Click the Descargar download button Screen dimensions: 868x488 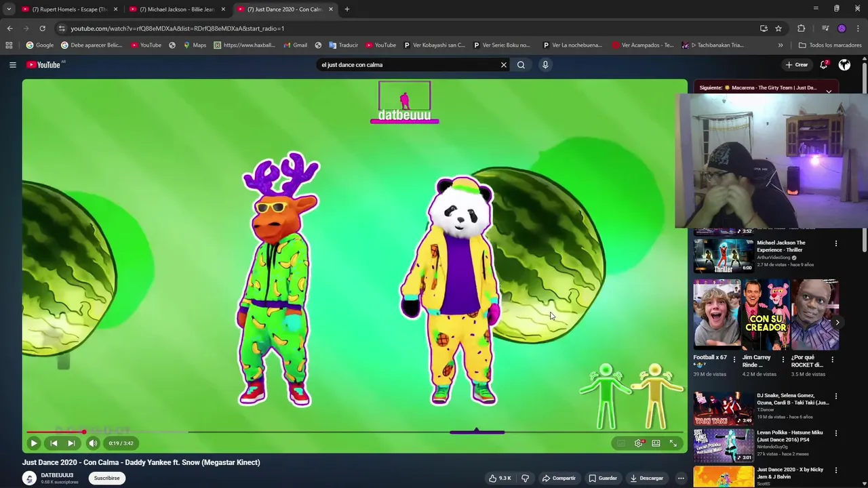(x=646, y=478)
